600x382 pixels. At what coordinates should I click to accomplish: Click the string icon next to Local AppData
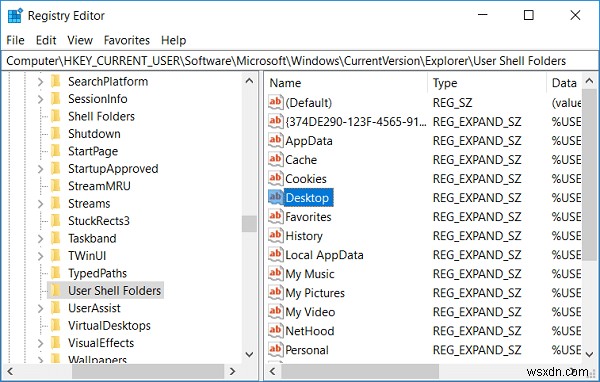coord(276,254)
